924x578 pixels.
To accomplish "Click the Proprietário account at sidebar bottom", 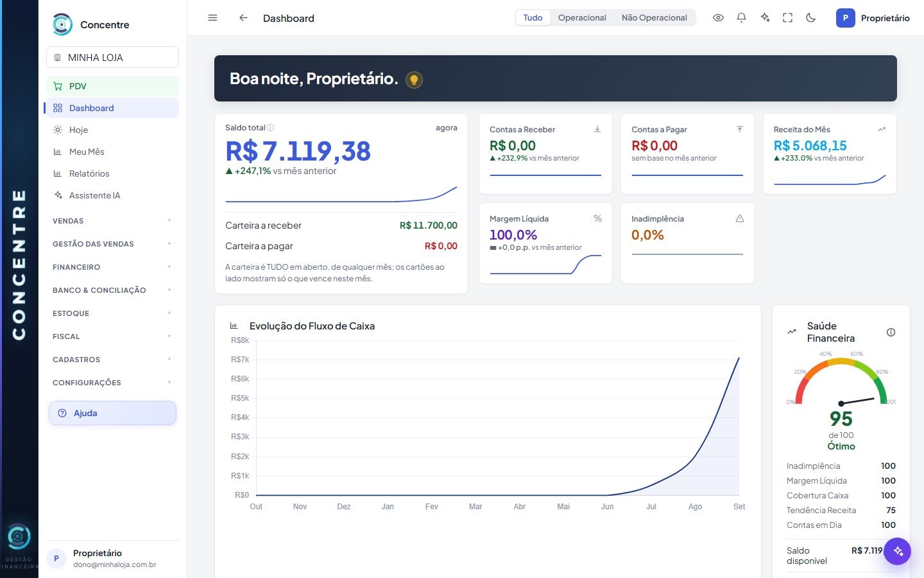I will pos(112,559).
